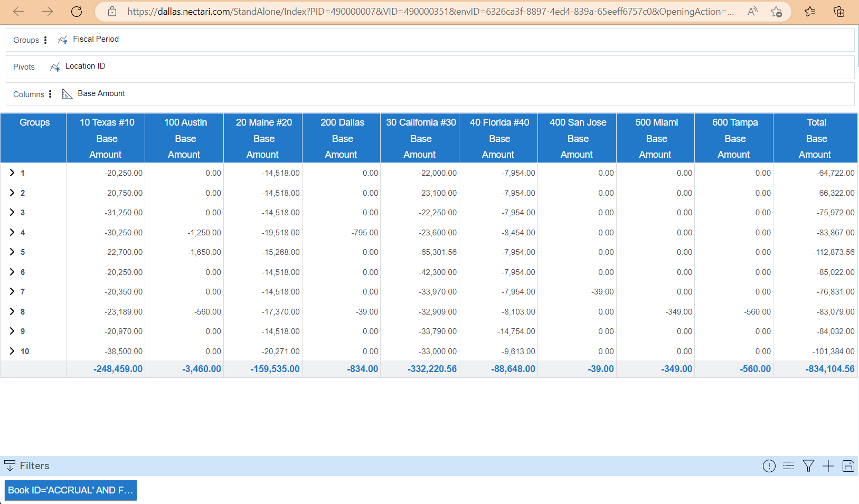Expand fiscal period row 1

point(12,173)
